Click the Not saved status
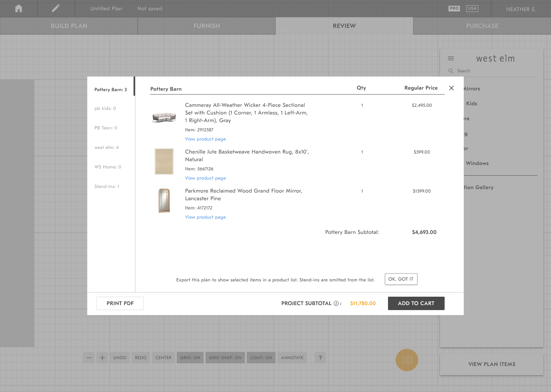 (150, 8)
